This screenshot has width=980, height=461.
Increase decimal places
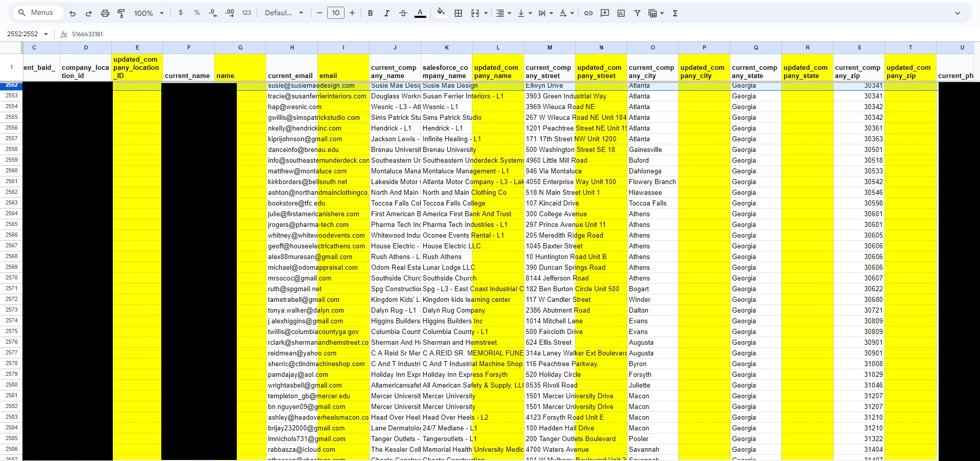point(230,13)
